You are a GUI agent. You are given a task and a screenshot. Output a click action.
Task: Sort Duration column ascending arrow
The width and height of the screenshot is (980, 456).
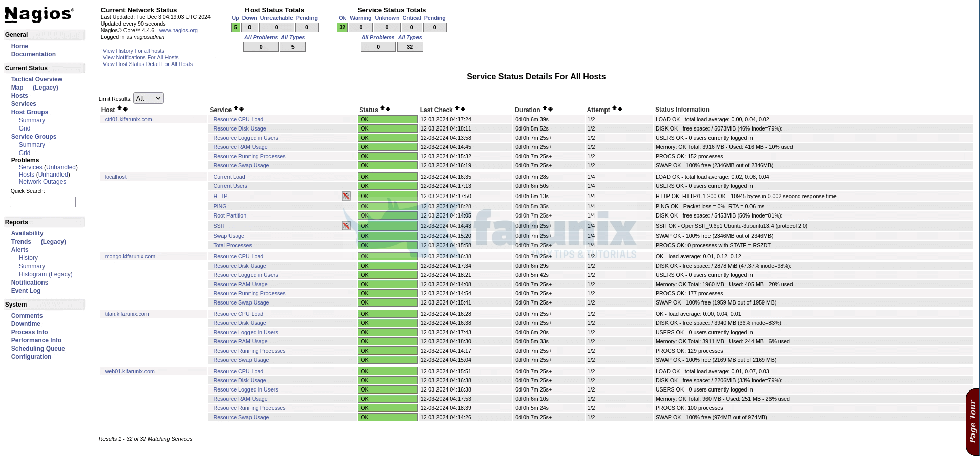pos(545,108)
